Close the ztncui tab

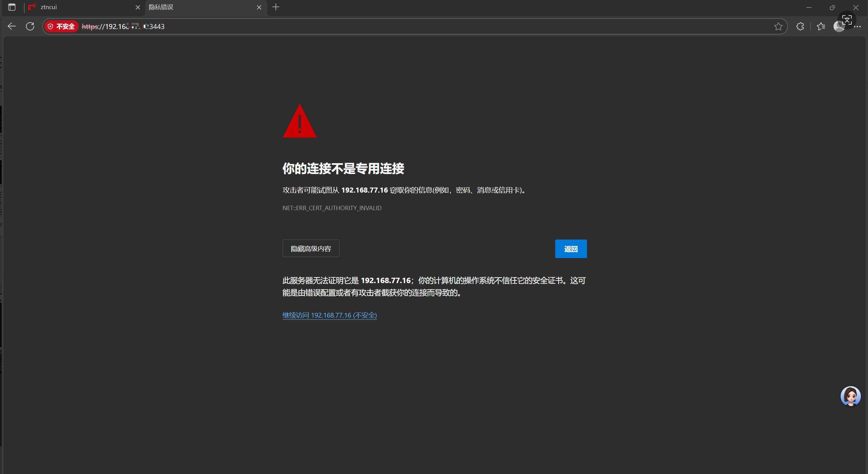(x=138, y=7)
